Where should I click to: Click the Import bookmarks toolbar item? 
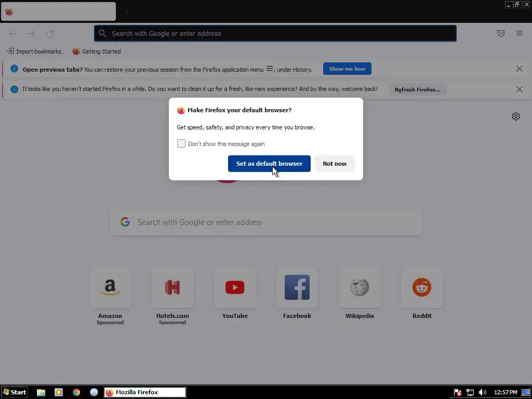[36, 51]
